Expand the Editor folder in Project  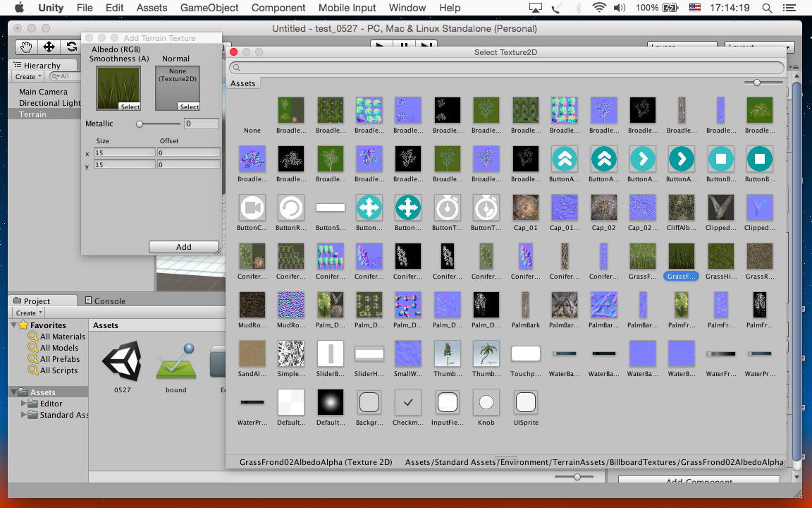pyautogui.click(x=24, y=404)
